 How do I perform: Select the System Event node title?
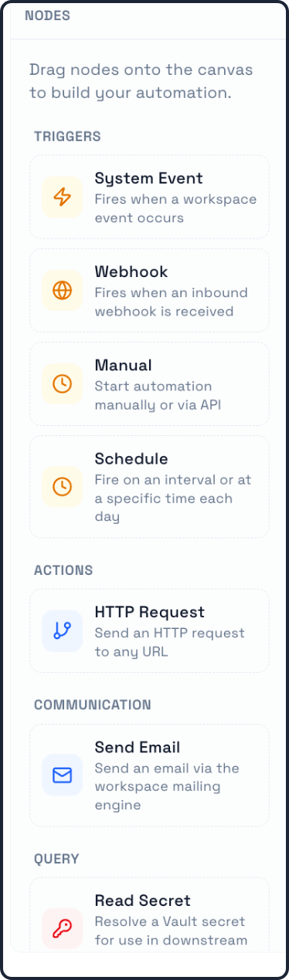click(148, 178)
